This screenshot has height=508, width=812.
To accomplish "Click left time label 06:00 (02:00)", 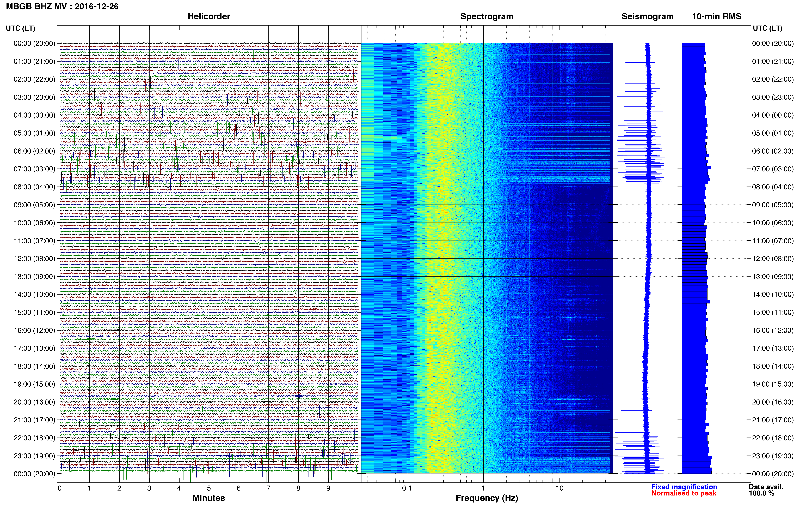I will point(34,151).
